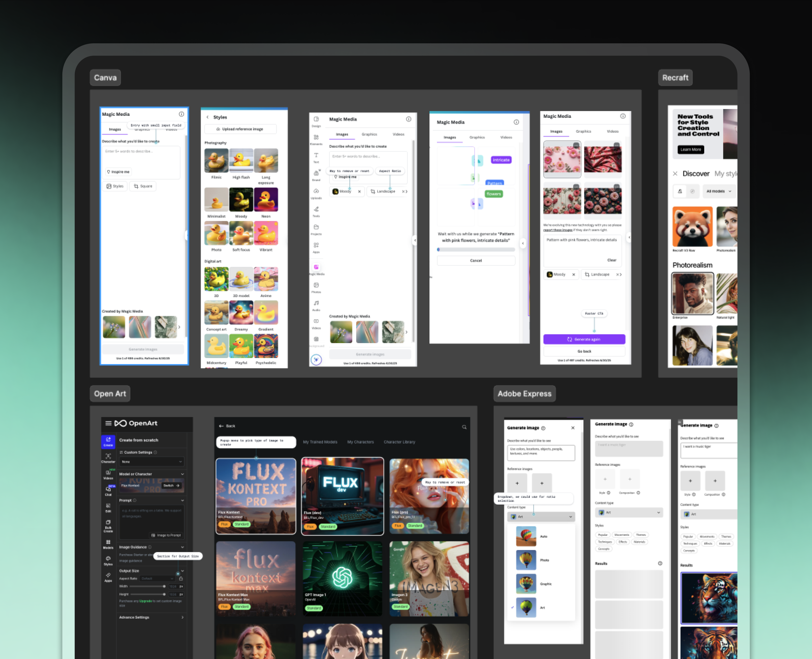This screenshot has width=812, height=659.
Task: Collapse the Model or Character section
Action: pos(183,474)
